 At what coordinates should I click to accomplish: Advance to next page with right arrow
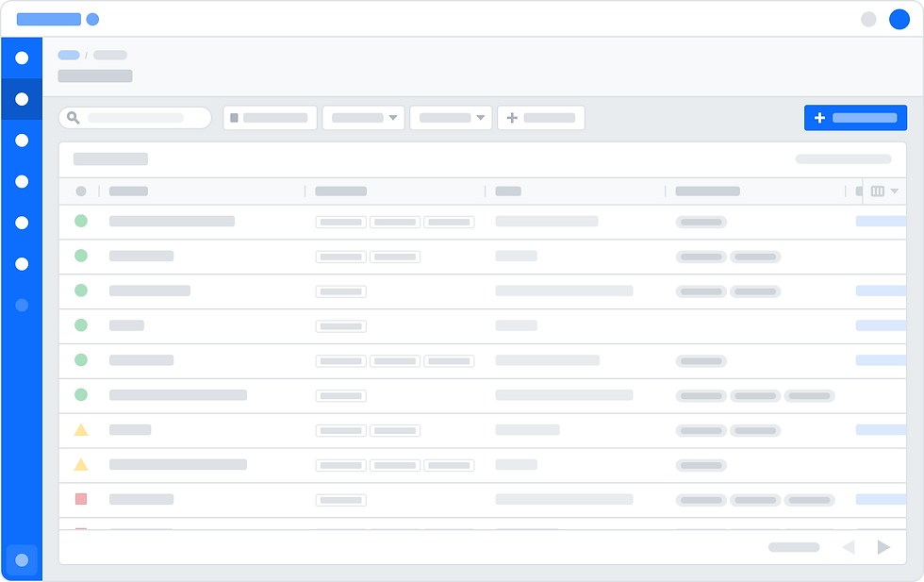click(x=883, y=546)
